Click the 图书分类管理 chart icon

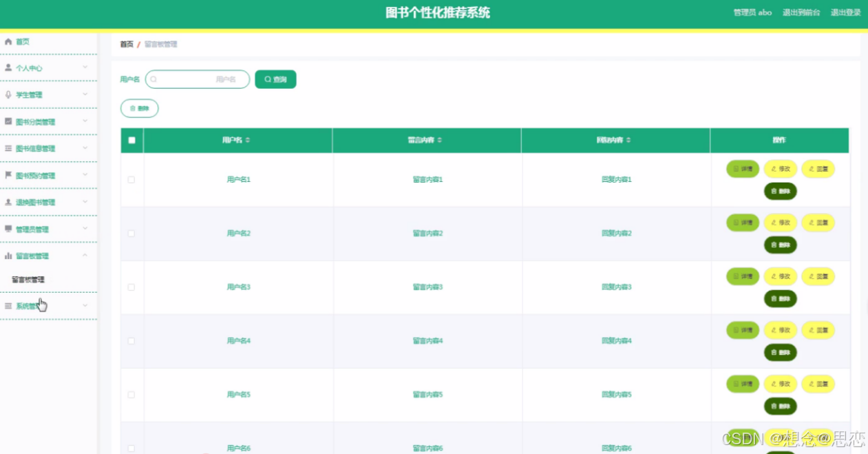8,121
